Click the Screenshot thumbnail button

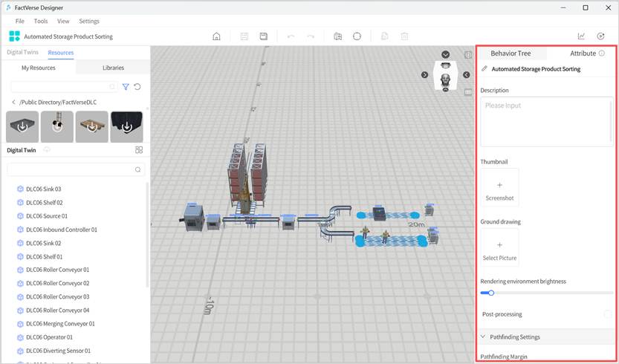pos(499,188)
